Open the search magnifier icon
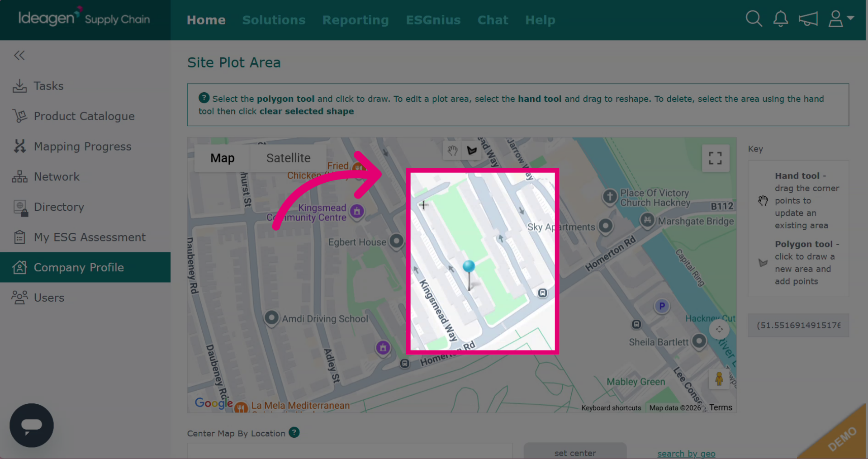The height and width of the screenshot is (459, 868). coord(754,19)
